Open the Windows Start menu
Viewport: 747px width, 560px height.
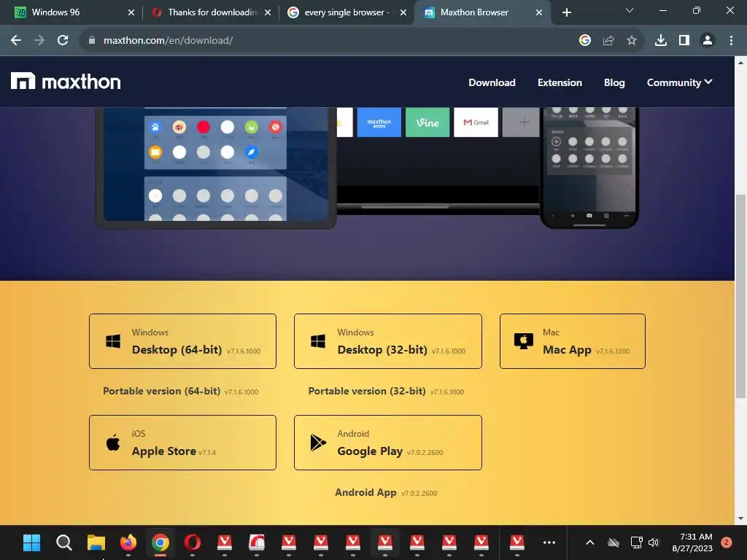(x=32, y=542)
